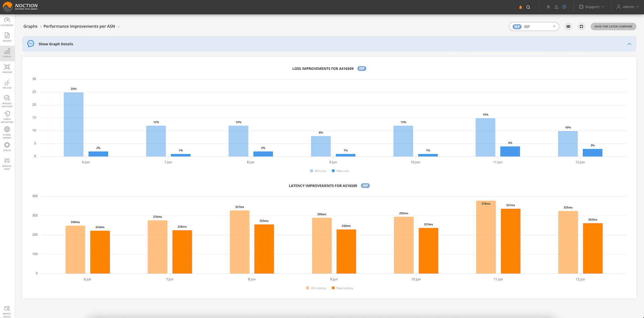Viewport: 644px width, 318px height.
Task: Click the 327ms old latency bar for 8 Jun
Action: point(239,242)
